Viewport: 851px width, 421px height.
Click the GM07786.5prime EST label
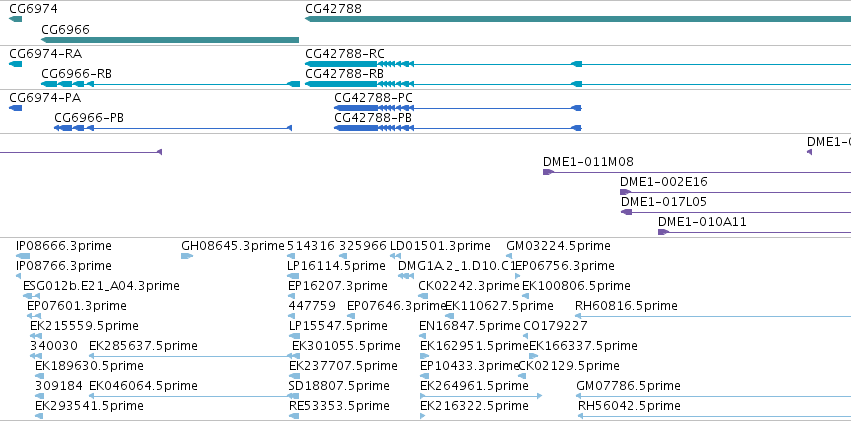point(628,386)
